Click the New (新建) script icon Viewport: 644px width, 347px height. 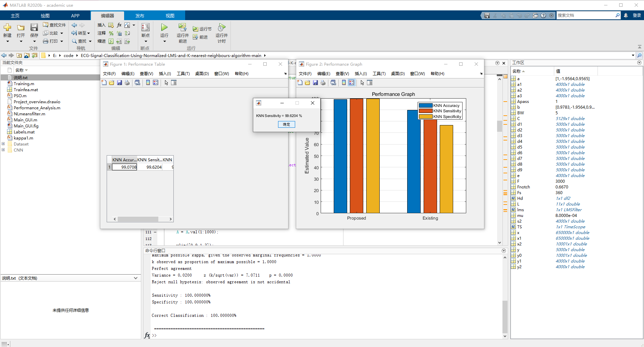pyautogui.click(x=7, y=27)
